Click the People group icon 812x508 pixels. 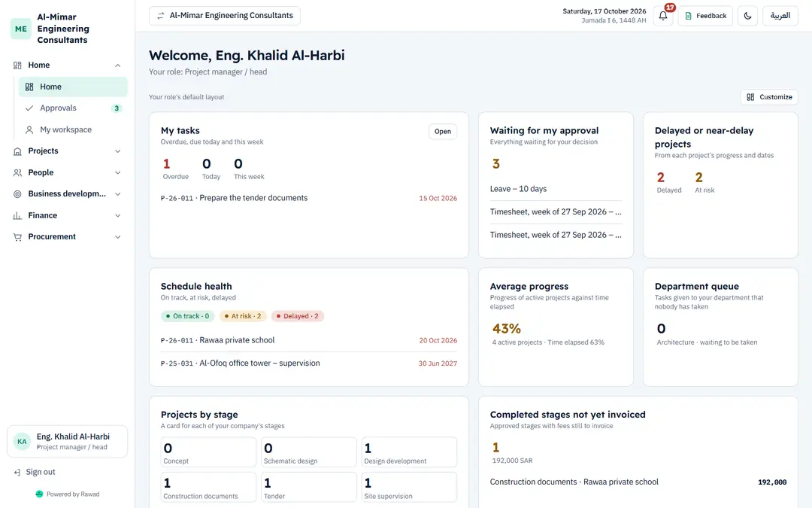click(x=17, y=172)
